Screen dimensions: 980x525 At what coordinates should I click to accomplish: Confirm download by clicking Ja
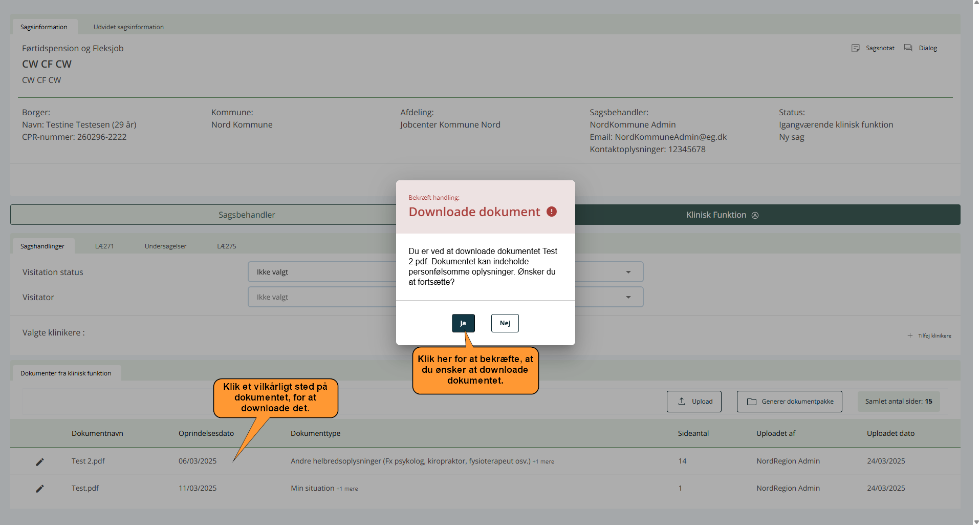pos(463,323)
